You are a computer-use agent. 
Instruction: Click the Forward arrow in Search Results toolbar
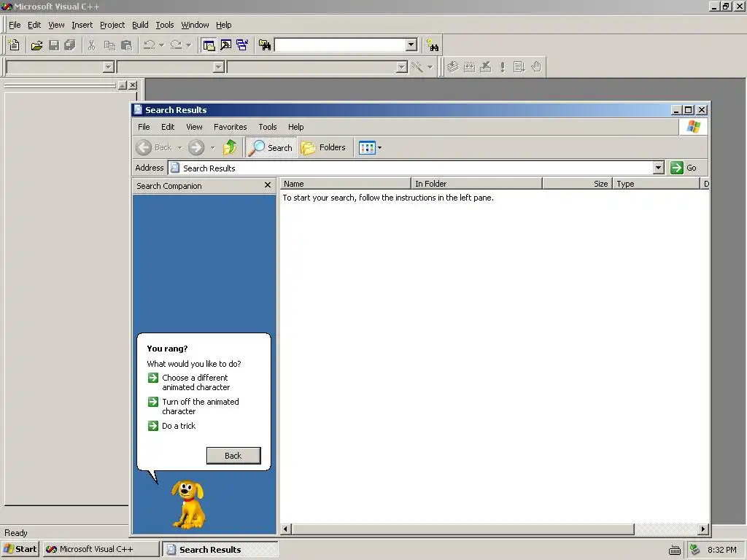[196, 147]
